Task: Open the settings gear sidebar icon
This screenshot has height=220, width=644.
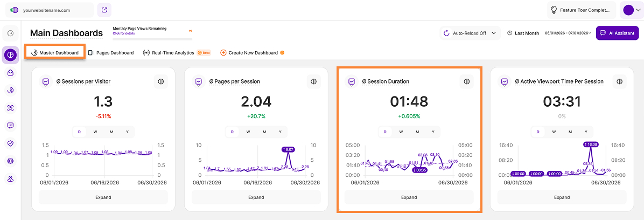Action: [10, 161]
